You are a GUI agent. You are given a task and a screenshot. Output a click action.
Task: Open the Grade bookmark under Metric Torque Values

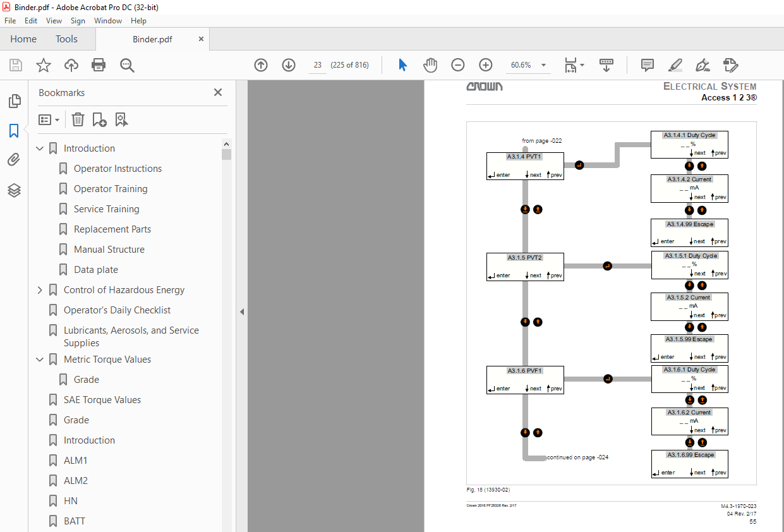pos(87,380)
